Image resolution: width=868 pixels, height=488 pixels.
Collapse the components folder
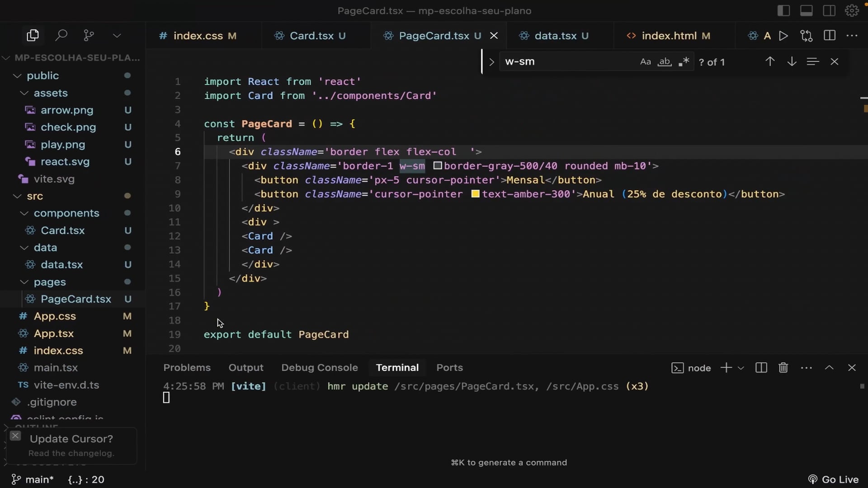pos(24,213)
